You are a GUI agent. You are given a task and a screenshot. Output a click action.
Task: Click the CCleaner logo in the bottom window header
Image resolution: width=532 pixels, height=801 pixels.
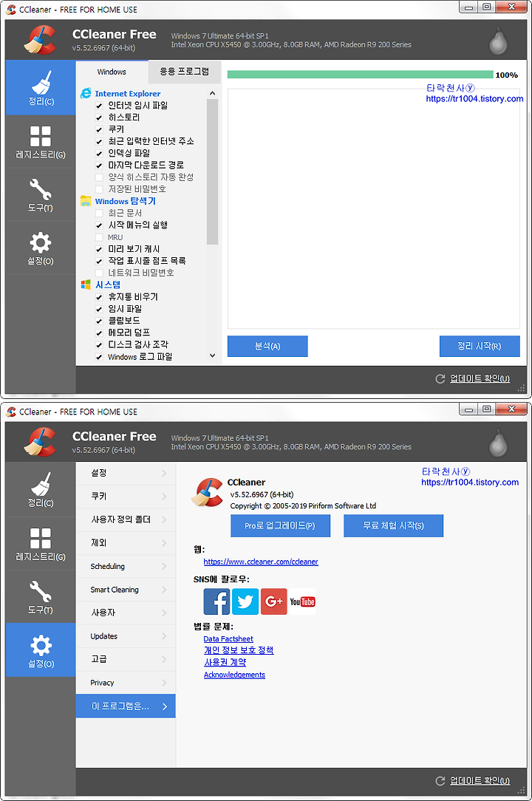(x=40, y=442)
